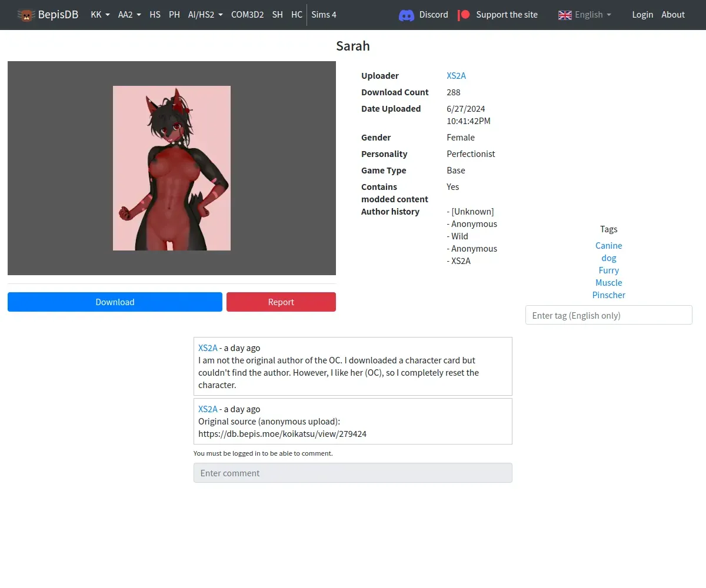Click the Discord logo icon
Image resolution: width=706 pixels, height=588 pixels.
pyautogui.click(x=407, y=15)
